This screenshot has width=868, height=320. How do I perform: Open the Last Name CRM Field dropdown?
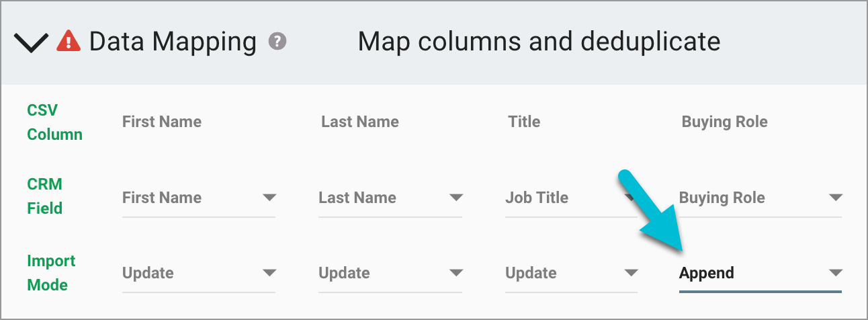pos(390,198)
